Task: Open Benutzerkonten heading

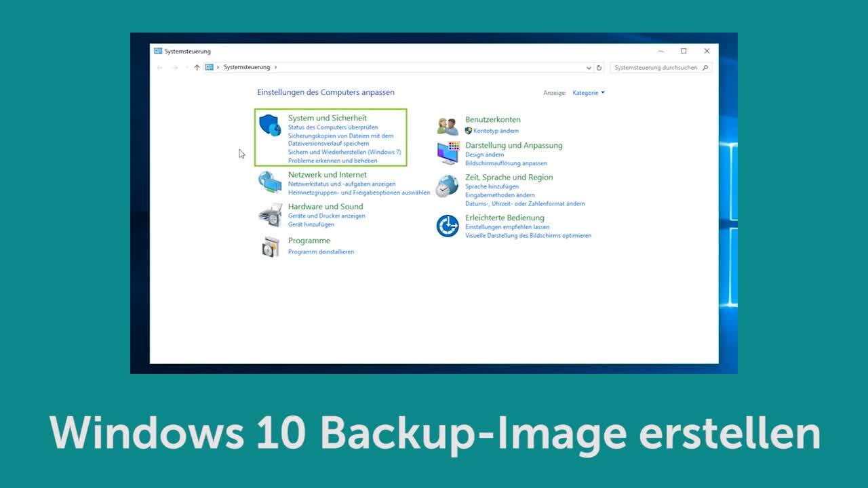Action: 493,120
